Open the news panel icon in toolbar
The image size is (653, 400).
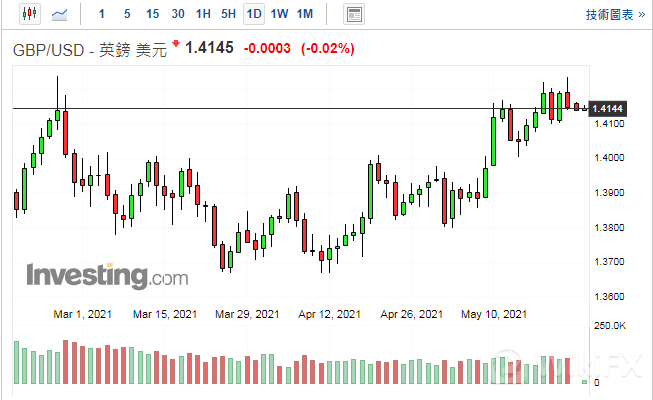click(353, 14)
